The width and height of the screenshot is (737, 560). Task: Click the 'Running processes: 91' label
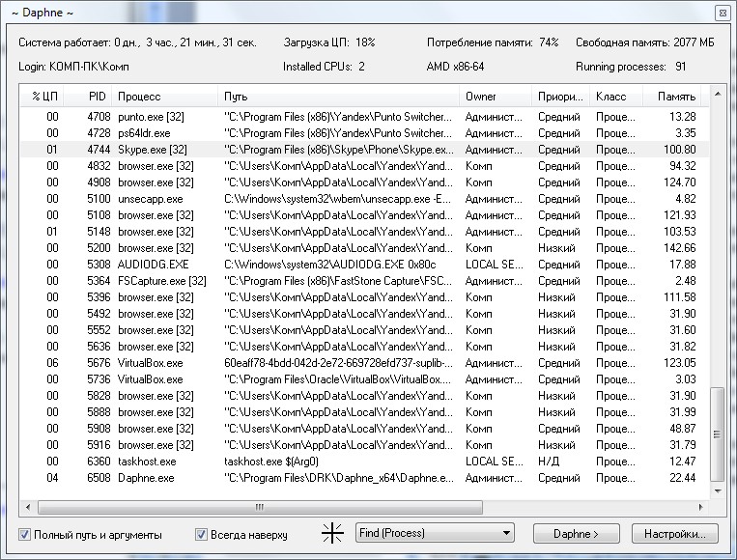631,67
